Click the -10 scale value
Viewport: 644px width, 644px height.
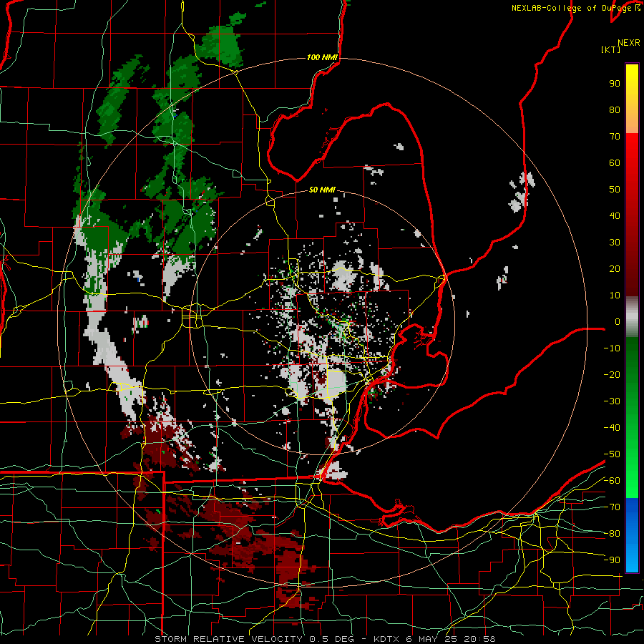pos(612,348)
